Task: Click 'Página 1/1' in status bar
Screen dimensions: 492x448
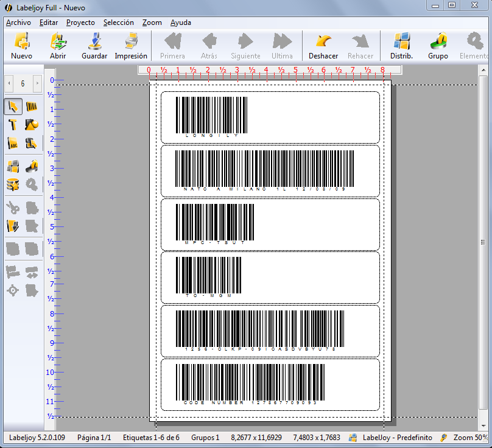Action: pyautogui.click(x=94, y=438)
